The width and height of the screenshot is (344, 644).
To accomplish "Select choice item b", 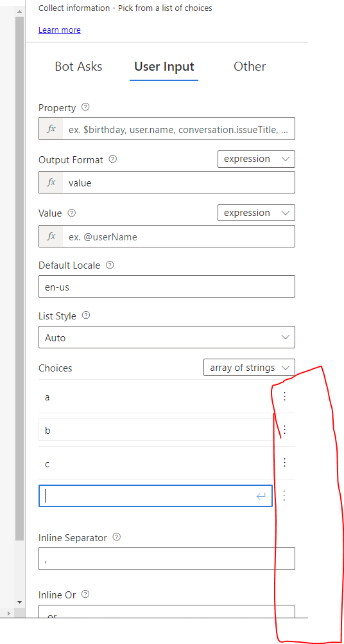I will point(156,431).
